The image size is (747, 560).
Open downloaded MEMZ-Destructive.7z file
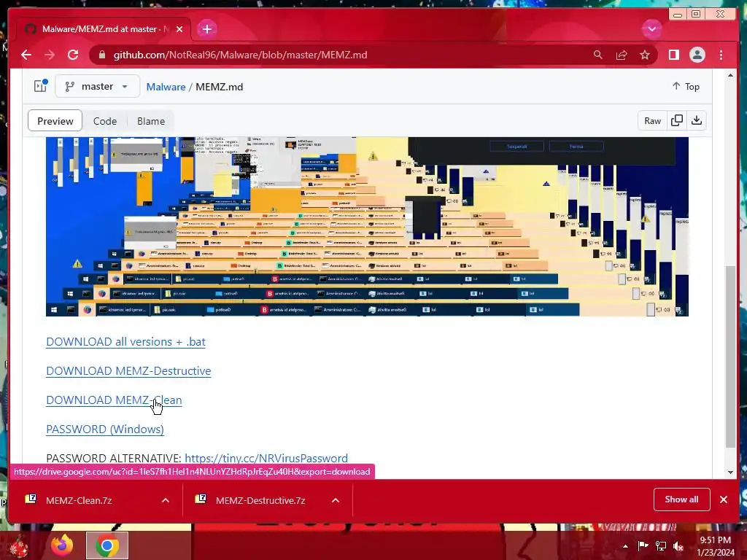click(x=260, y=500)
